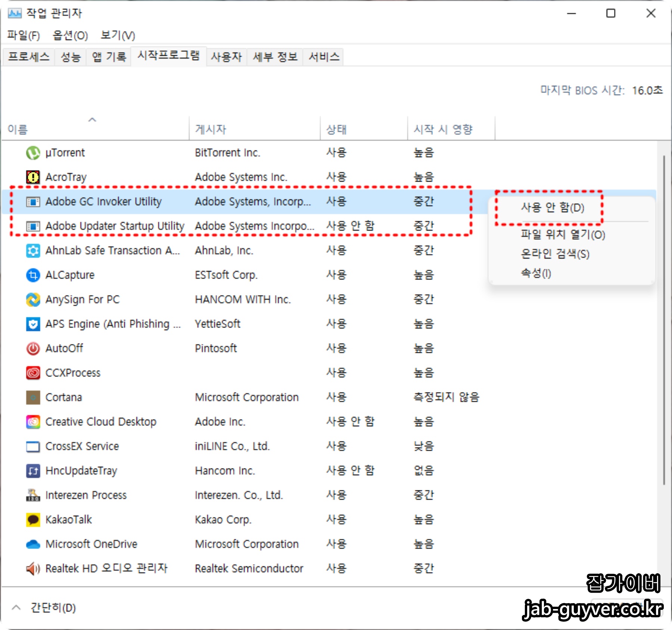Viewport: 672px width, 630px height.
Task: Select the 'AhnLab, Inc.' publisher cell
Action: click(224, 251)
